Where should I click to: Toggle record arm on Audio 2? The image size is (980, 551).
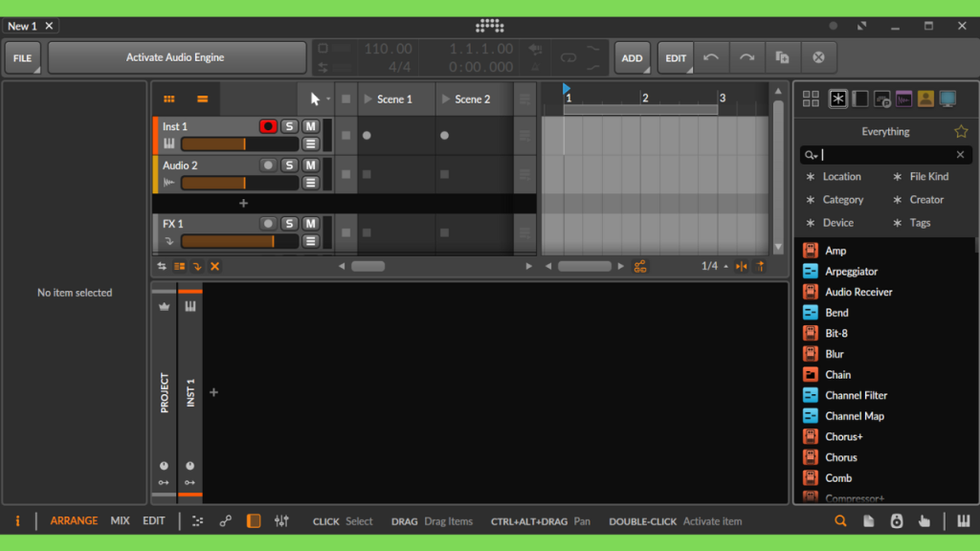point(268,165)
